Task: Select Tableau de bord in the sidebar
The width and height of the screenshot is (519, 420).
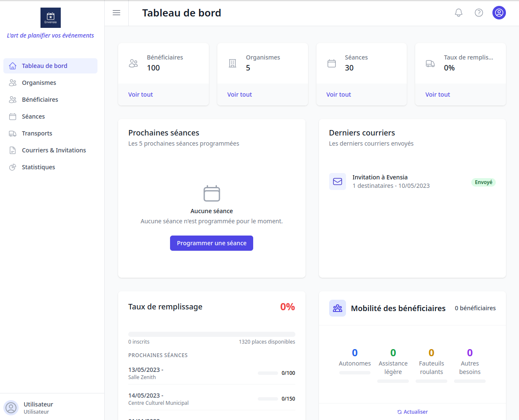Action: point(44,65)
